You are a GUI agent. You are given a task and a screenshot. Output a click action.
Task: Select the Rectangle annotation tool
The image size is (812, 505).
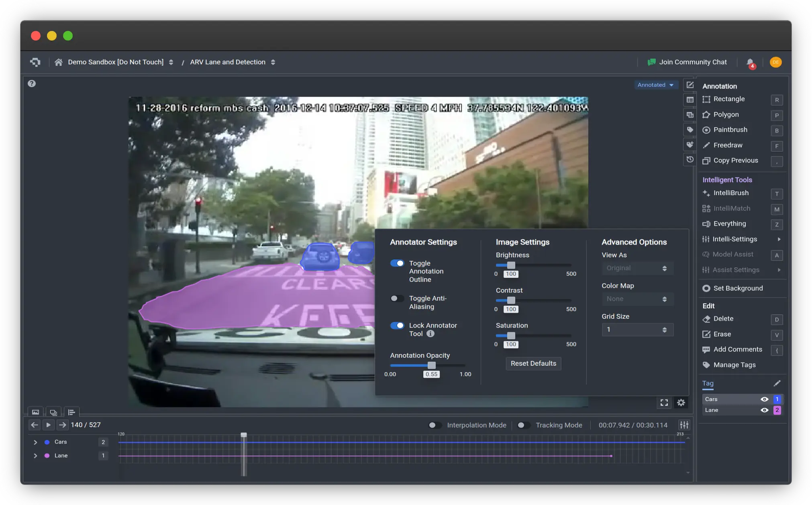click(728, 99)
